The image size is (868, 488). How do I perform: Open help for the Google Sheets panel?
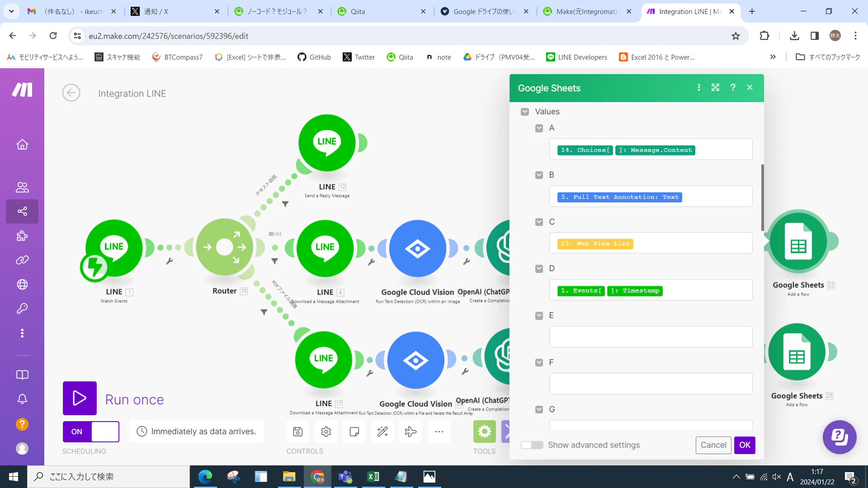pos(733,88)
